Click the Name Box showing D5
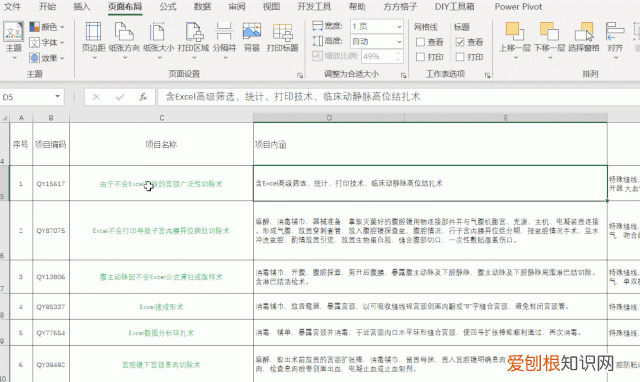 (26, 97)
